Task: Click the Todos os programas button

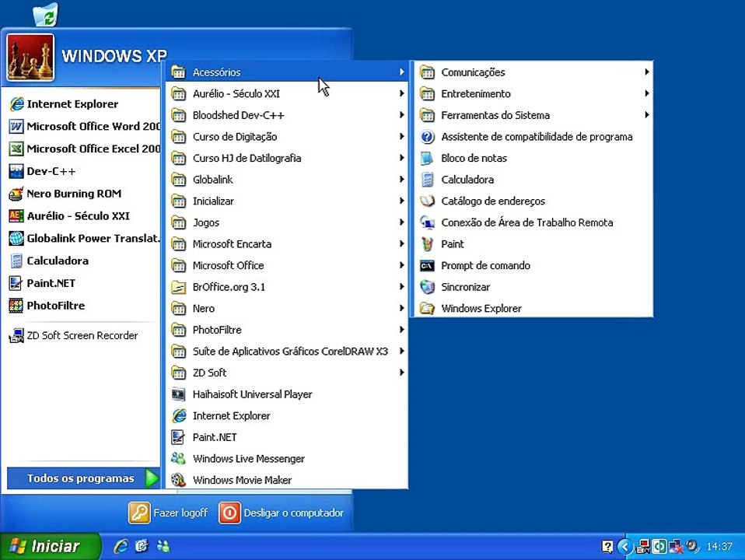Action: [x=84, y=478]
